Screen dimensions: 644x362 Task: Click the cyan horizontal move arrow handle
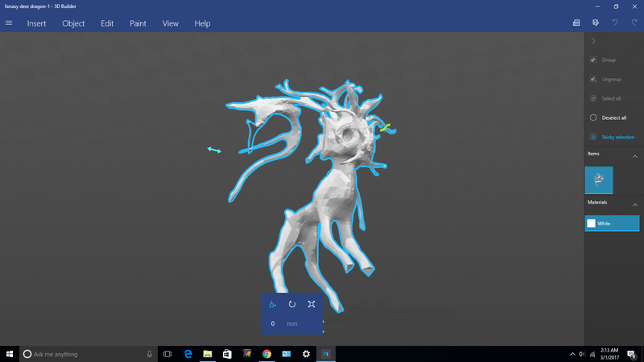pyautogui.click(x=214, y=150)
